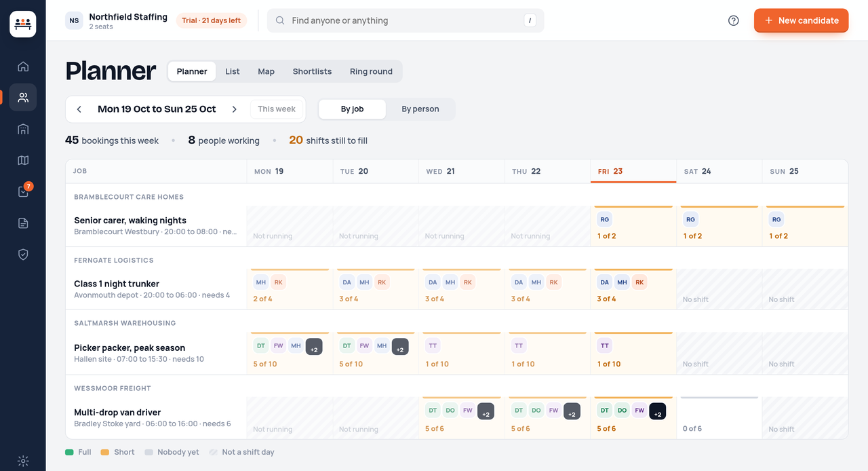The height and width of the screenshot is (471, 868).
Task: Click DT avatar in Wednesday van driver
Action: pos(433,410)
